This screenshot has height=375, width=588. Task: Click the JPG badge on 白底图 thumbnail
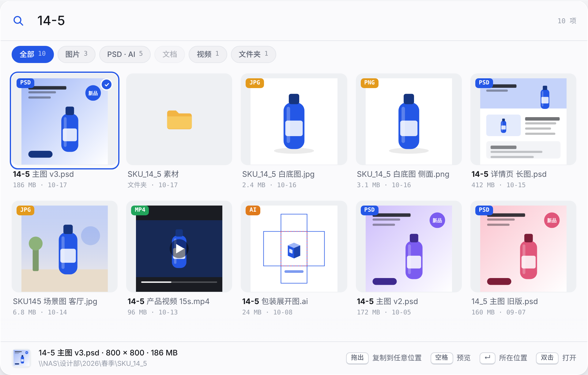tap(255, 83)
